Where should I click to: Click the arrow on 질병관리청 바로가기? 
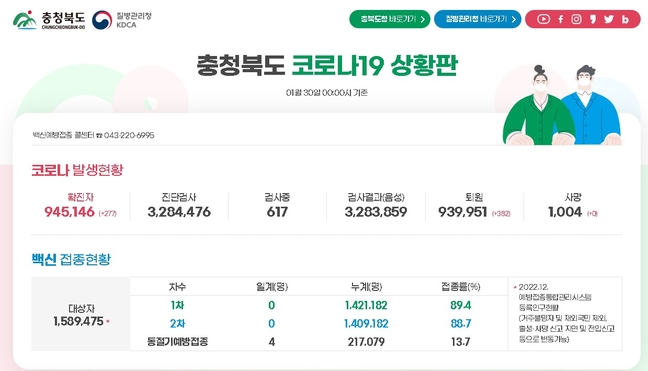click(x=513, y=19)
